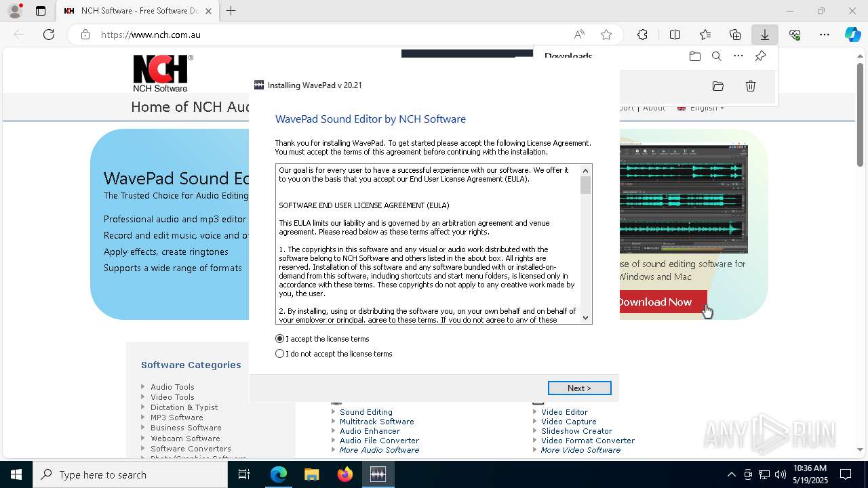Image resolution: width=868 pixels, height=488 pixels.
Task: Open Audio File Converter link
Action: click(380, 441)
